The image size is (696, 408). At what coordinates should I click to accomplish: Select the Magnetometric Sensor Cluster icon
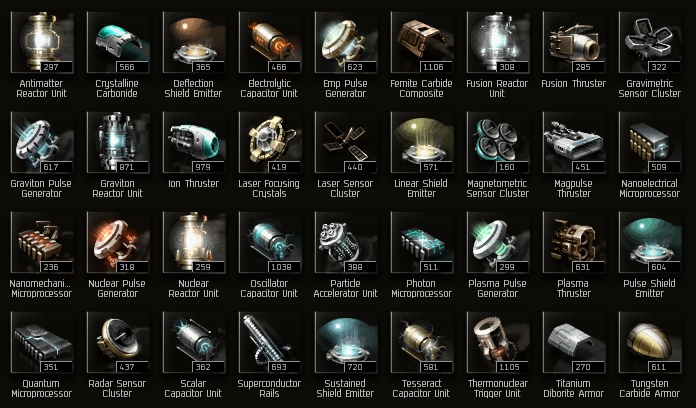click(498, 143)
